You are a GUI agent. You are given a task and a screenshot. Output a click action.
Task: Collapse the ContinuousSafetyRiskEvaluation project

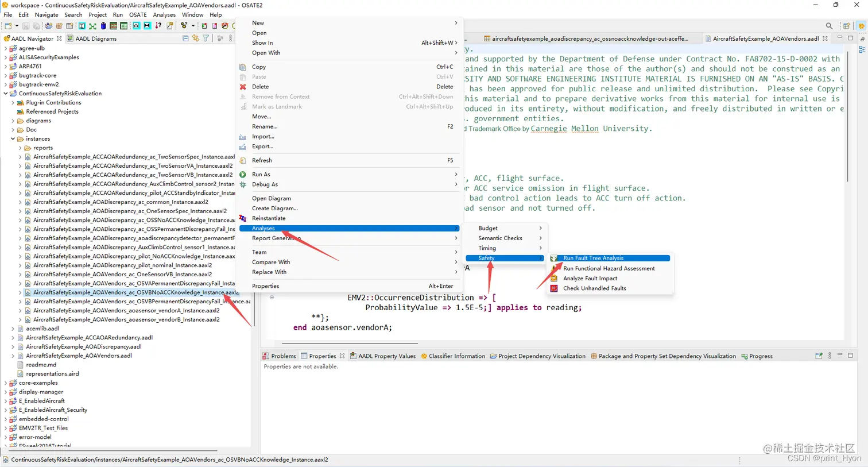click(x=6, y=93)
